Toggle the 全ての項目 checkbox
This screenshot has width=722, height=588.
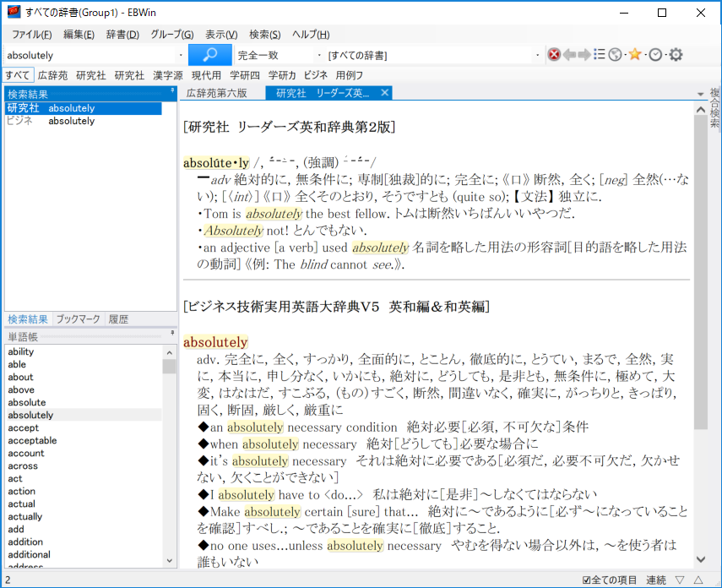(586, 580)
